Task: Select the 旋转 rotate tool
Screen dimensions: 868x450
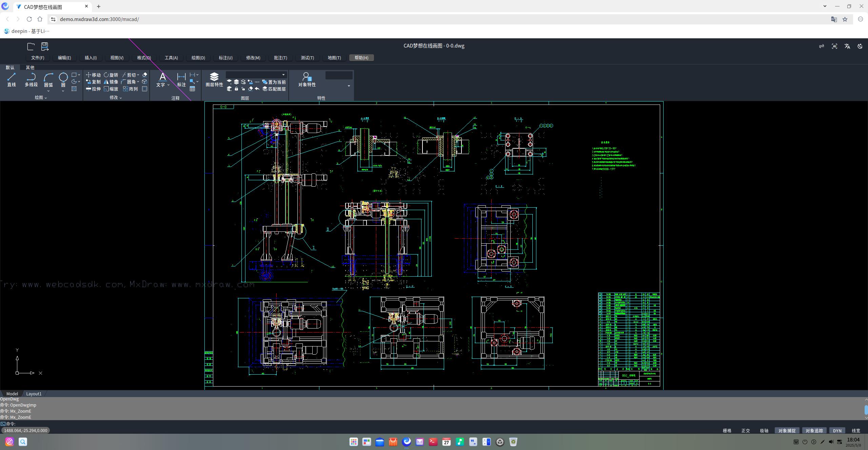Action: pyautogui.click(x=111, y=75)
